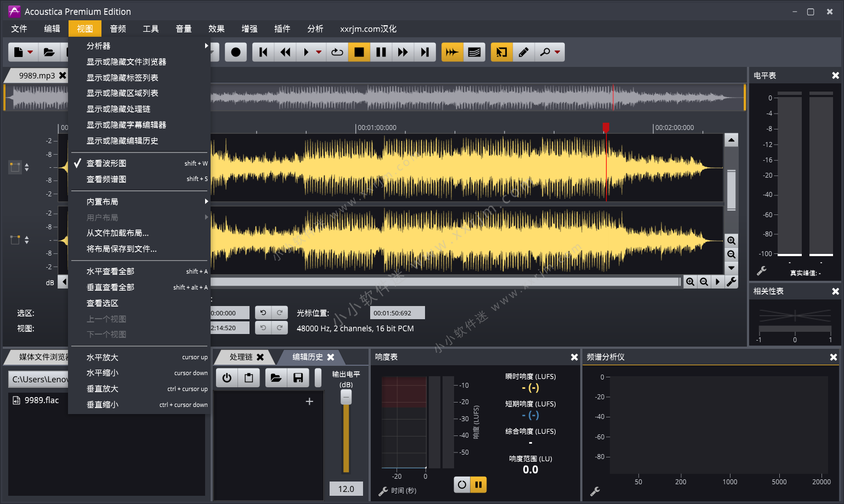Open the zoom tool dropdown arrow
This screenshot has width=844, height=504.
tap(558, 52)
